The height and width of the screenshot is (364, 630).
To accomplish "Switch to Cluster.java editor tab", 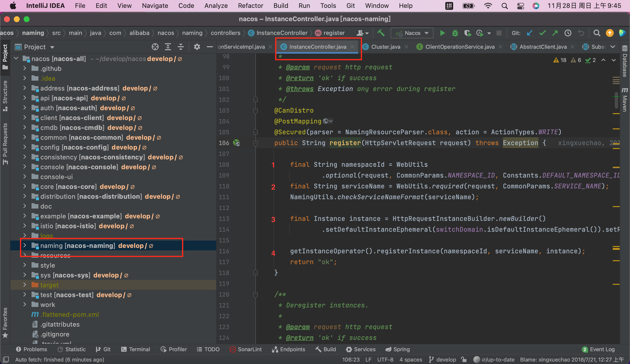I will point(385,47).
